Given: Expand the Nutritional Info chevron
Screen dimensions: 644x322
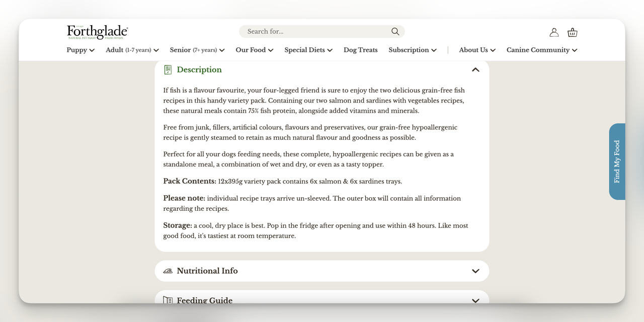Looking at the screenshot, I should pos(475,271).
